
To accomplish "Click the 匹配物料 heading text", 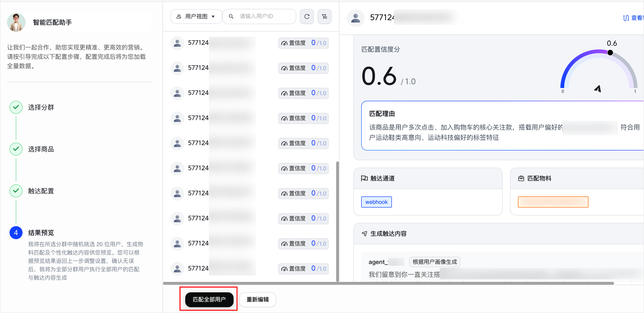I will [539, 178].
